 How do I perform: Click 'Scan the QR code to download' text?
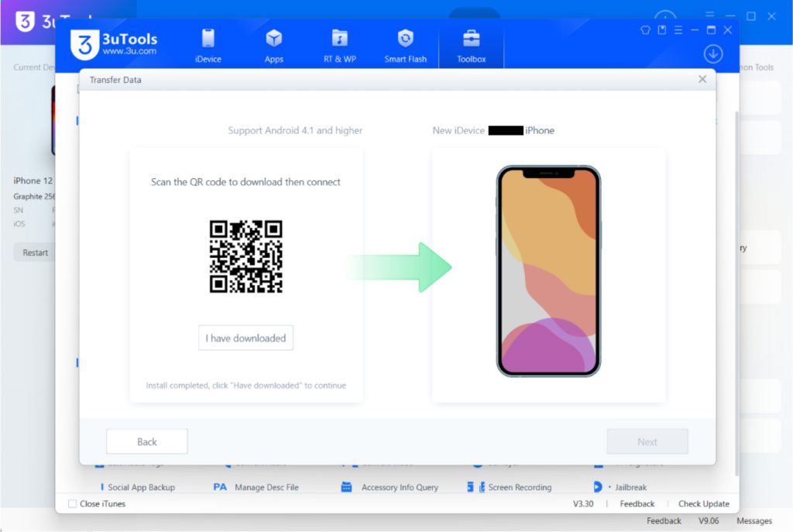[245, 182]
